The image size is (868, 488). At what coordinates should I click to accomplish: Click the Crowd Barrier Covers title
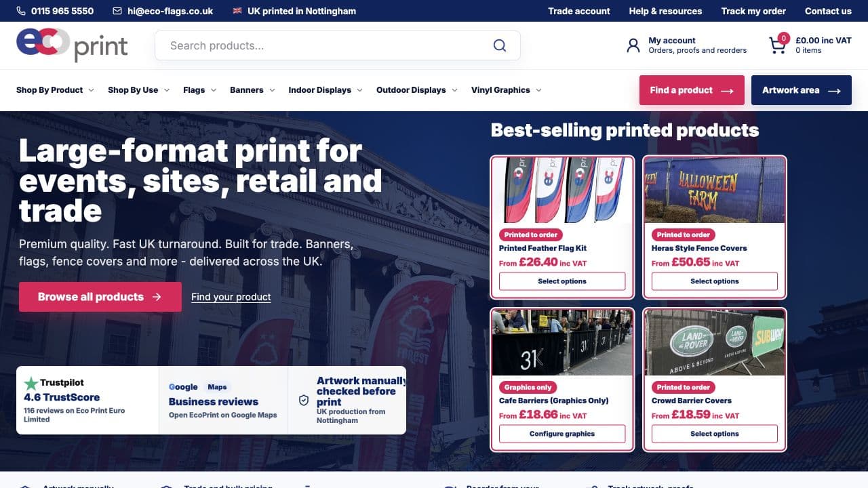[692, 401]
